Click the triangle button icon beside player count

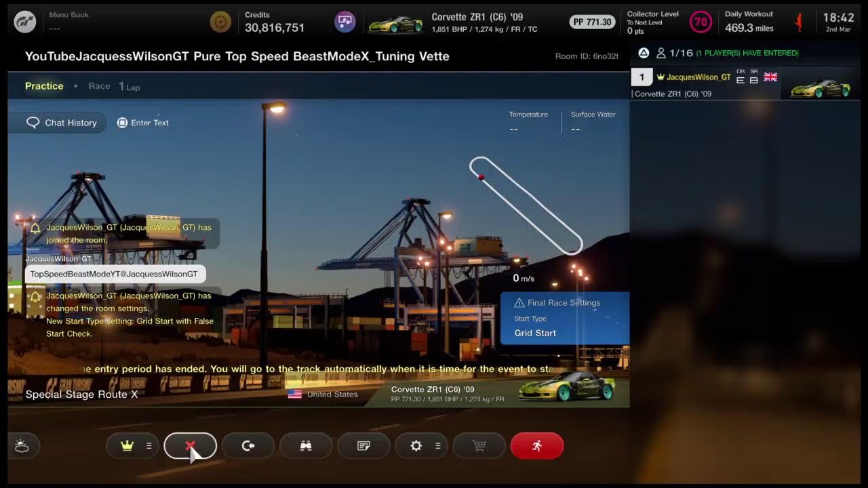point(644,53)
